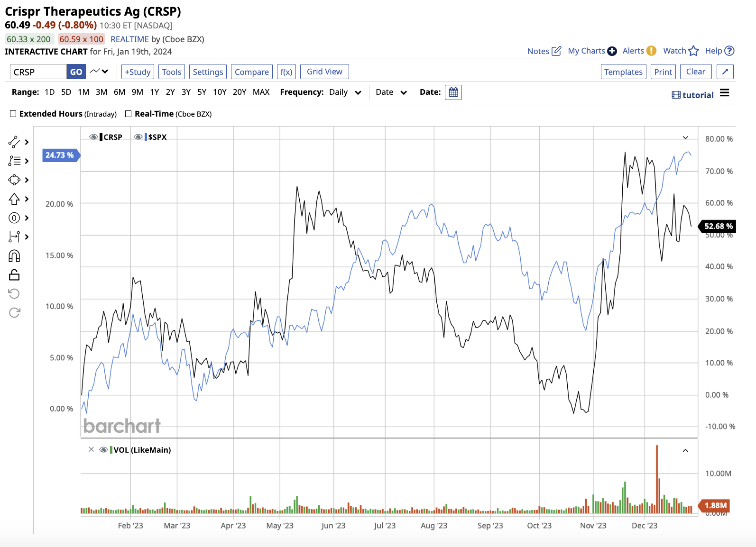Click the Watch star icon

(693, 51)
